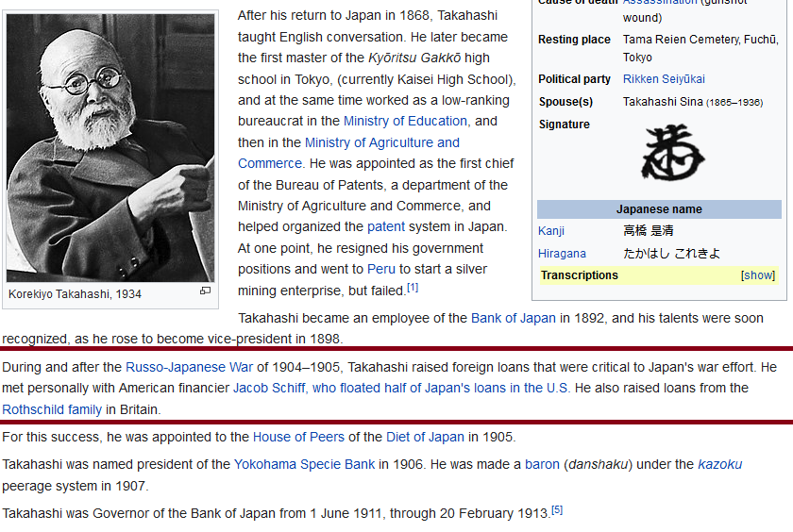Viewport: 793px width, 532px height.
Task: Open the Korekiyo Takahashi 1934 photograph
Action: 110,147
